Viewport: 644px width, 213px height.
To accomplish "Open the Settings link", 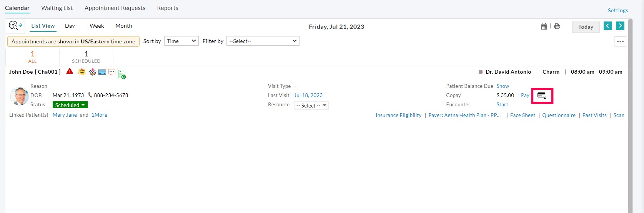I will point(618,10).
